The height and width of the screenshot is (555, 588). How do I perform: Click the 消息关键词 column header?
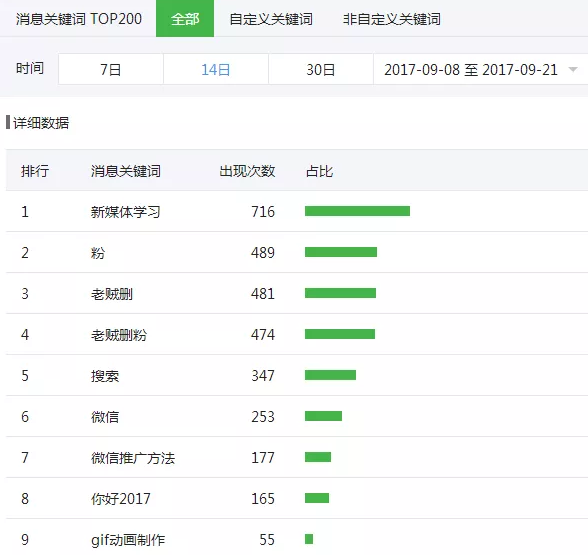[126, 171]
